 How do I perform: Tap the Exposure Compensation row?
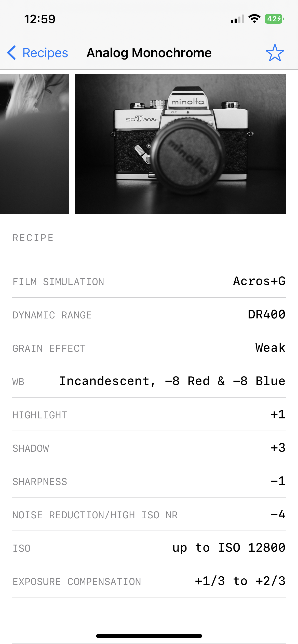point(149,581)
